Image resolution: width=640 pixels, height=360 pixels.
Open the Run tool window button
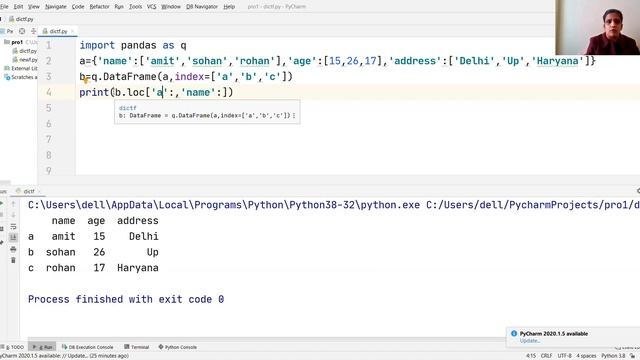pyautogui.click(x=42, y=347)
